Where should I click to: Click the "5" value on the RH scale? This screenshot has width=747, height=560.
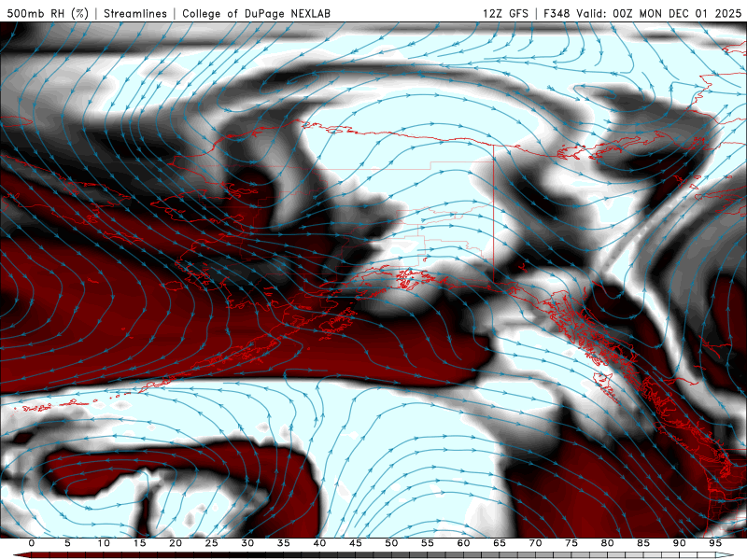click(67, 543)
